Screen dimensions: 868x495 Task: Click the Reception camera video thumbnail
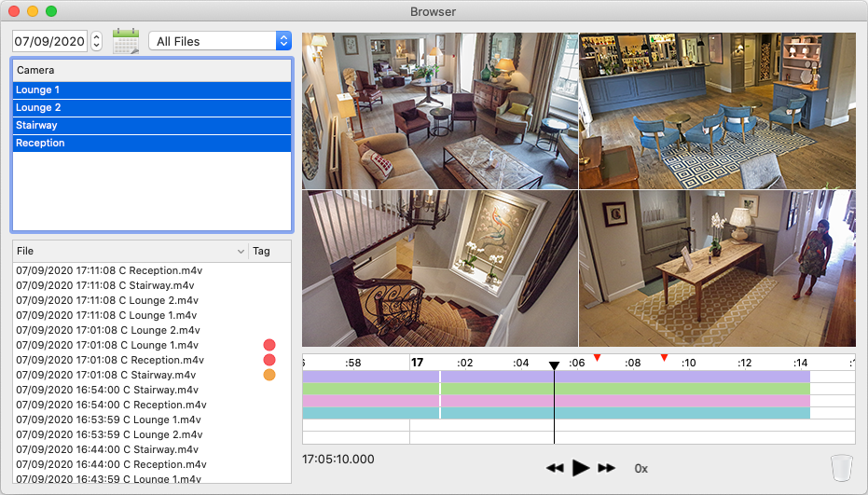coord(717,269)
